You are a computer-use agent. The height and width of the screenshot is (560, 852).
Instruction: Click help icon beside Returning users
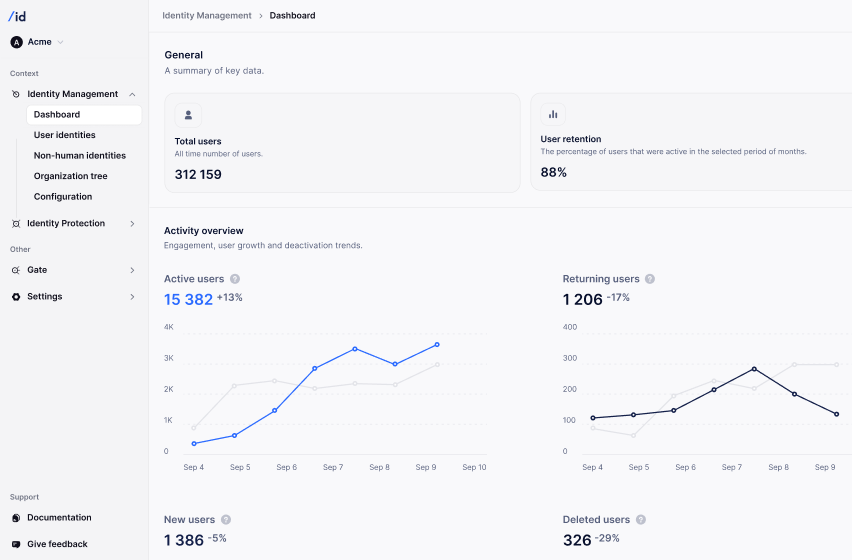(650, 279)
